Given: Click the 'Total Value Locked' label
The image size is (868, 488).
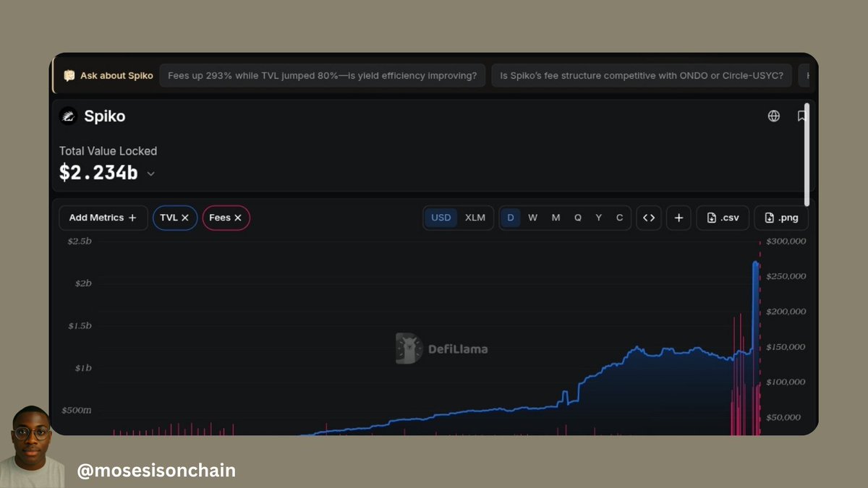Looking at the screenshot, I should [x=108, y=151].
